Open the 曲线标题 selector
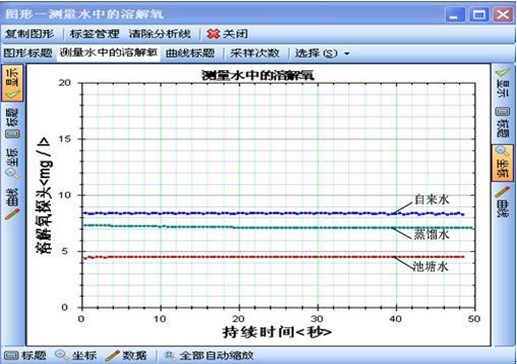Screen dimensions: 517x364 (190, 53)
